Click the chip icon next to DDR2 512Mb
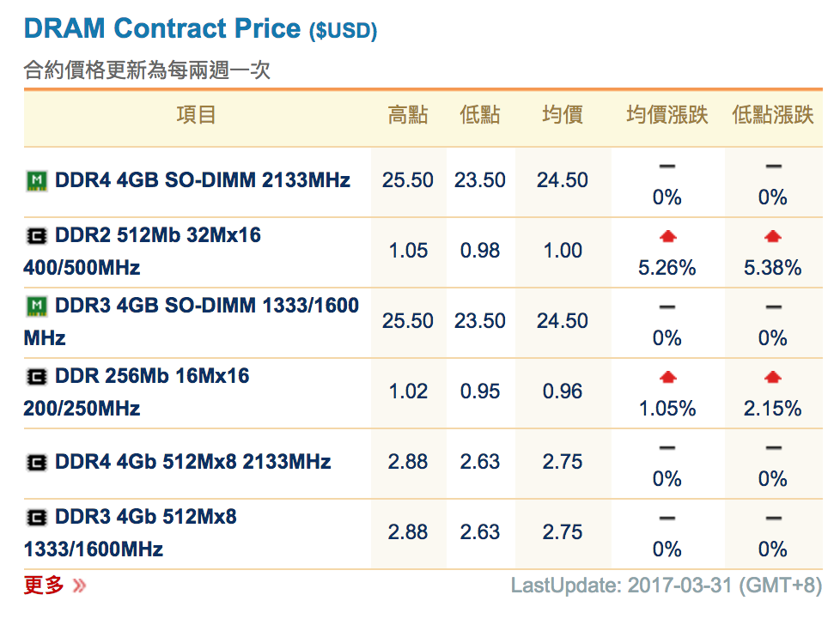 point(36,235)
